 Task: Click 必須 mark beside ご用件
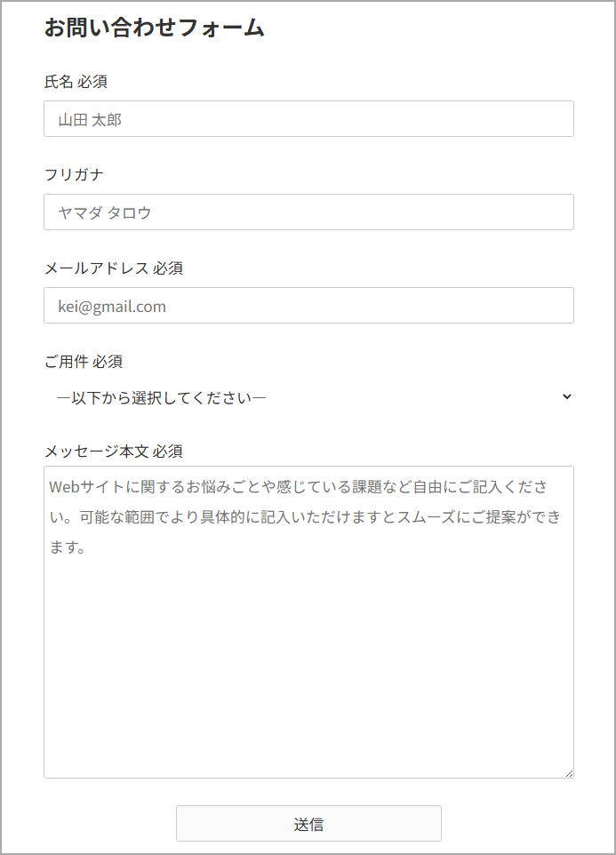point(108,361)
